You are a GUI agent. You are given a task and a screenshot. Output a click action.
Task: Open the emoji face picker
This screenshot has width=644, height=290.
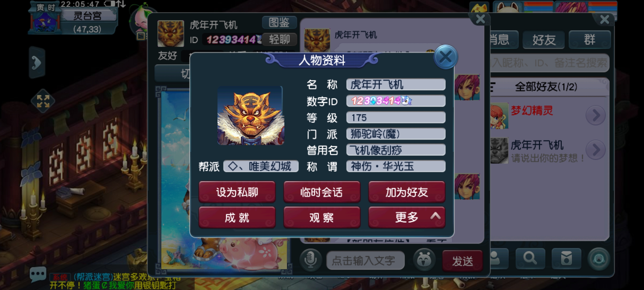click(x=424, y=260)
